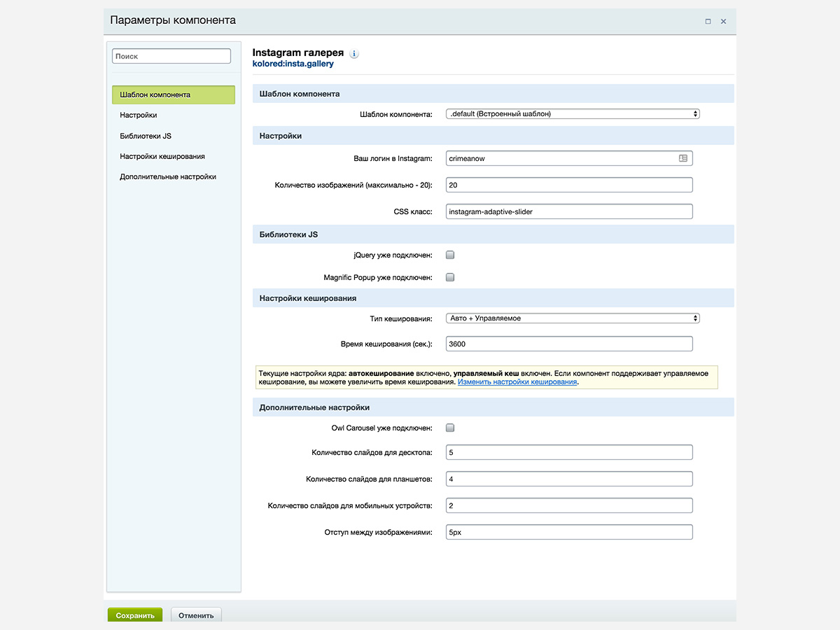The image size is (840, 630).
Task: Click the Отменить button
Action: coord(196,615)
